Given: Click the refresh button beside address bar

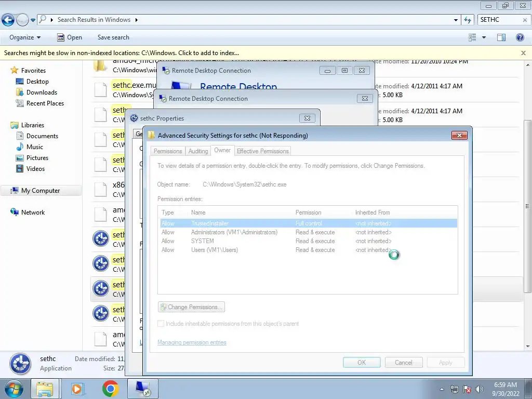Looking at the screenshot, I should tap(468, 20).
